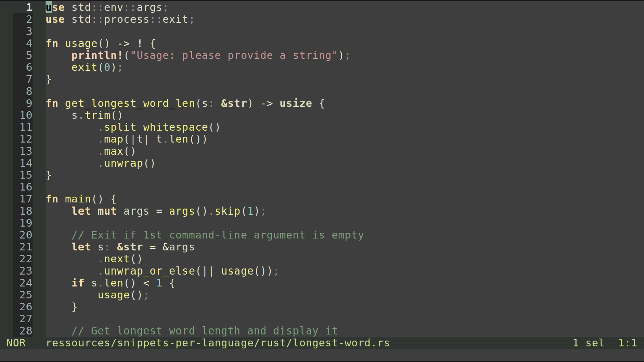This screenshot has width=644, height=362.
Task: Click line number 17 in the gutter
Action: [26, 199]
